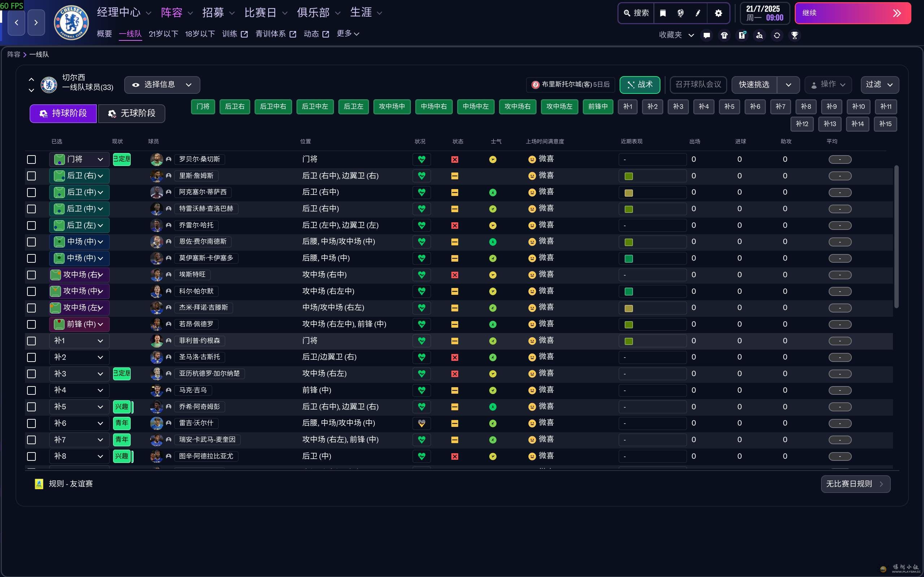Click the speech bubble messages icon

pyautogui.click(x=707, y=35)
